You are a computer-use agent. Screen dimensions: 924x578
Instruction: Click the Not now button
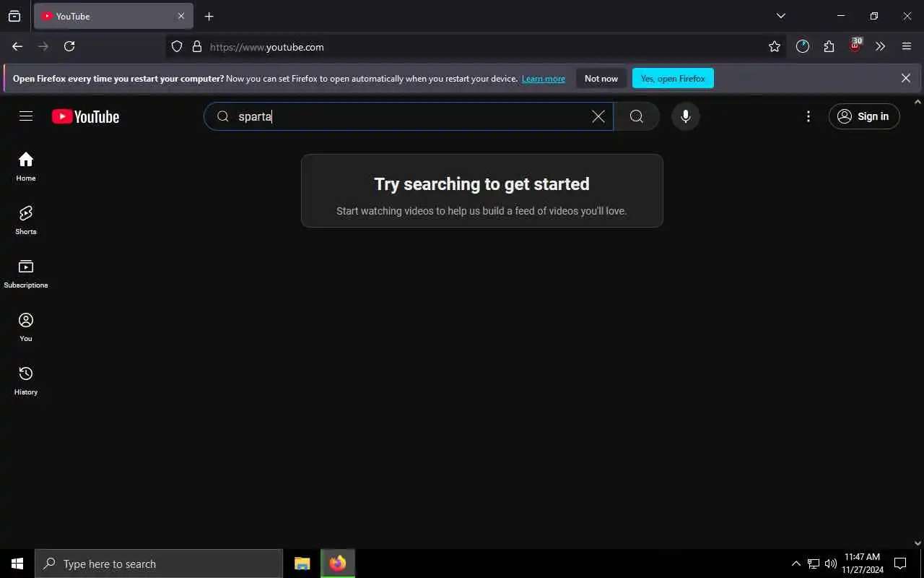click(x=601, y=79)
